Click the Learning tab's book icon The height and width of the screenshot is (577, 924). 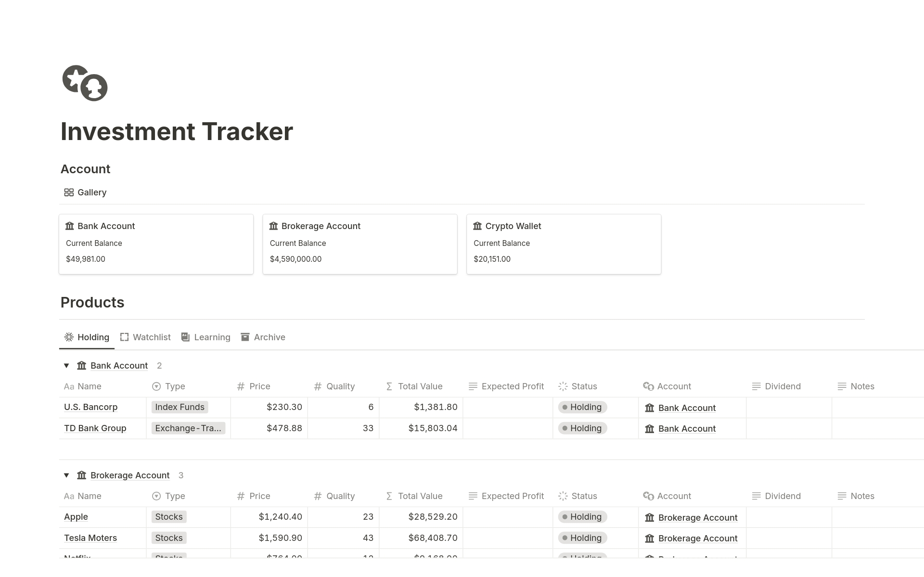tap(185, 337)
